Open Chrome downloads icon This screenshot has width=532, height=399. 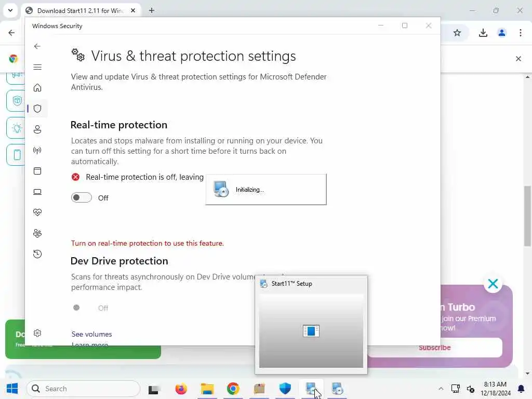point(483,33)
